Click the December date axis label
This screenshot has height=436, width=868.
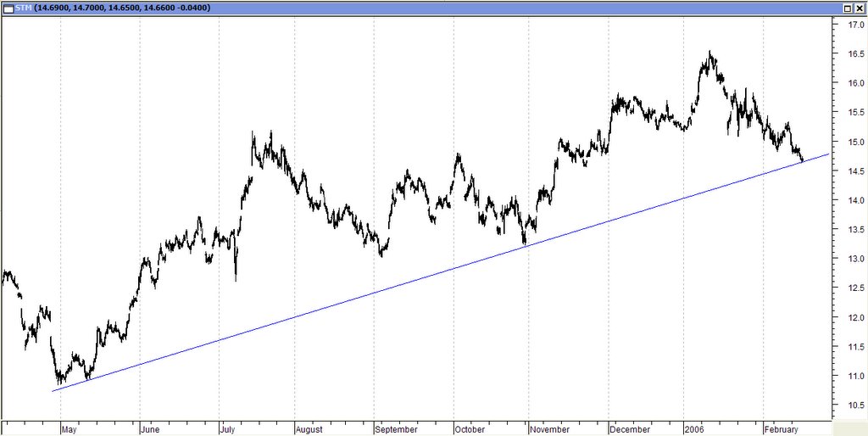(631, 429)
